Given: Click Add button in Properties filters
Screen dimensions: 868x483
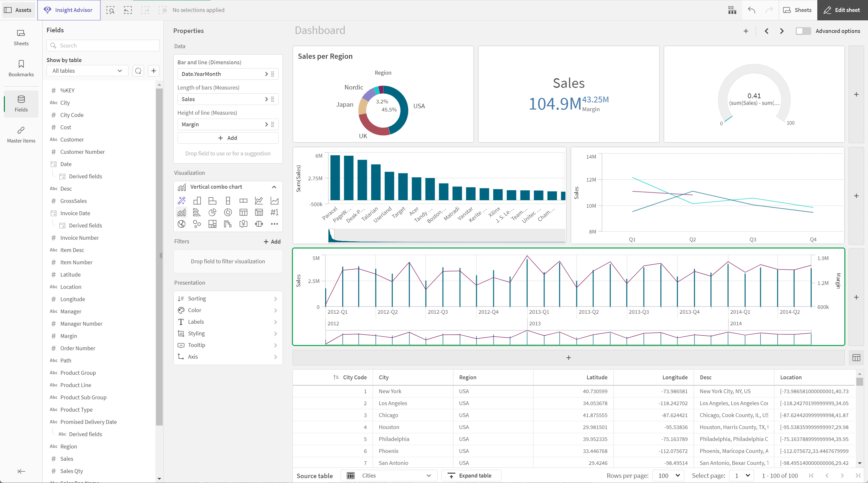Looking at the screenshot, I should (271, 241).
